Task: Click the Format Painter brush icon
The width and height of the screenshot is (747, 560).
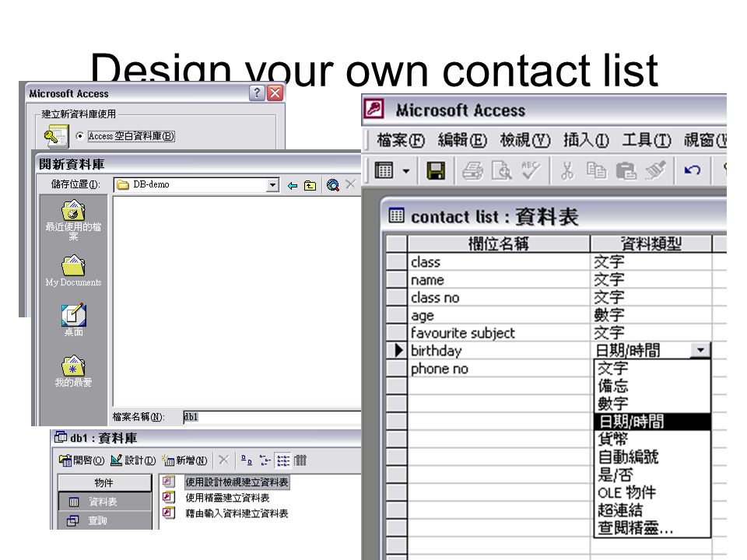Action: click(655, 170)
